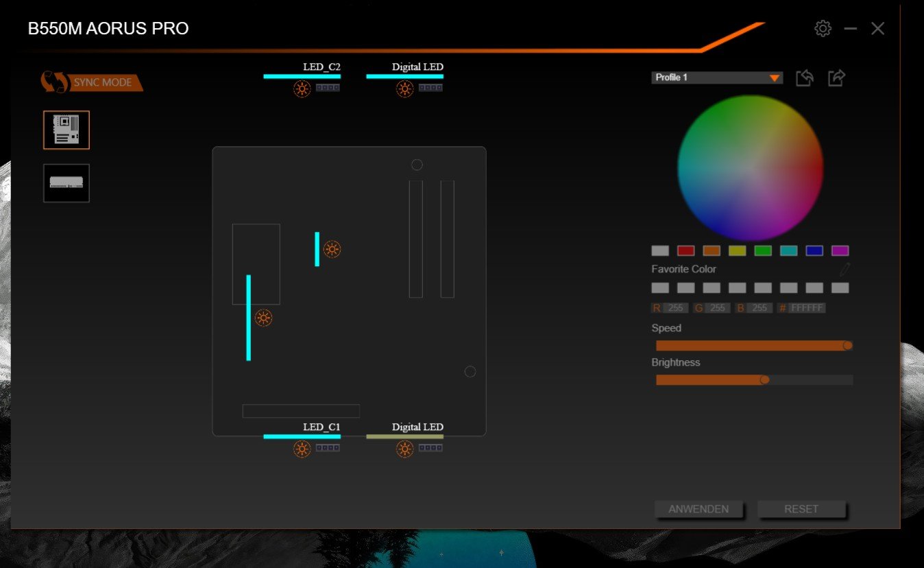
Task: Click the bottom Digital LED header pin icon
Action: pyautogui.click(x=430, y=448)
